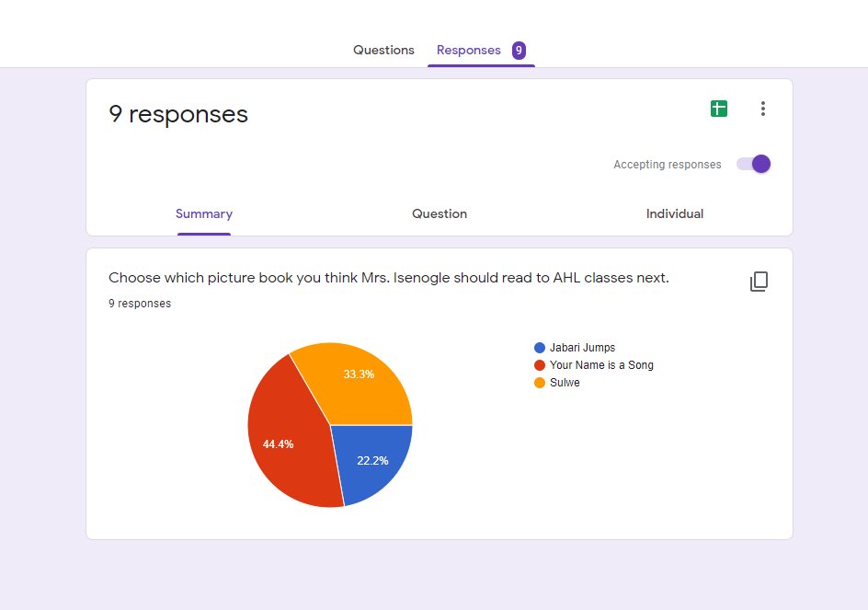Open the Summary view tab

point(204,213)
